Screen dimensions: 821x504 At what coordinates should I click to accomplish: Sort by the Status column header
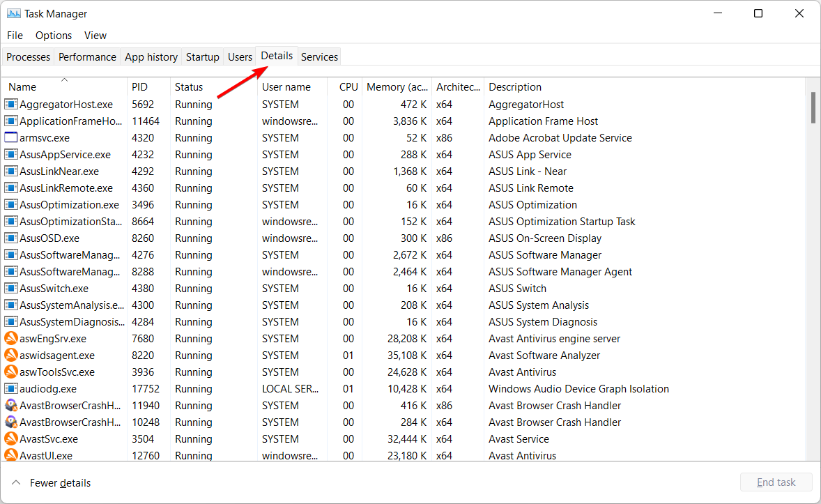tap(214, 86)
